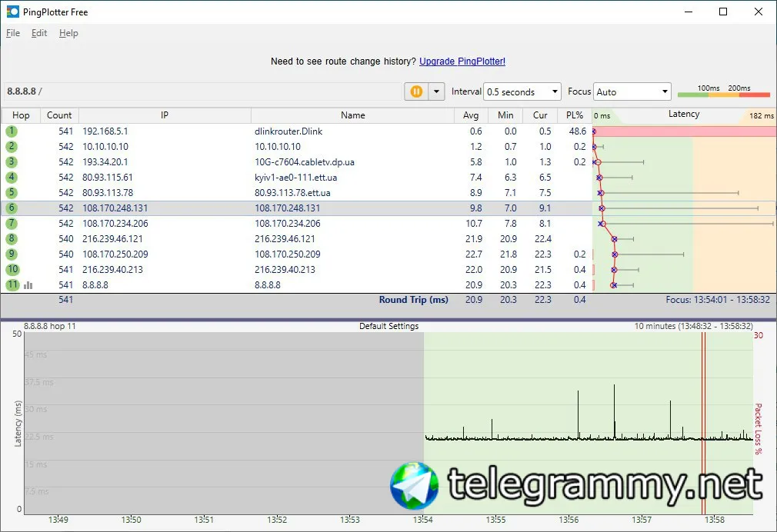Sort by the IP column header
The image size is (777, 532).
point(165,115)
